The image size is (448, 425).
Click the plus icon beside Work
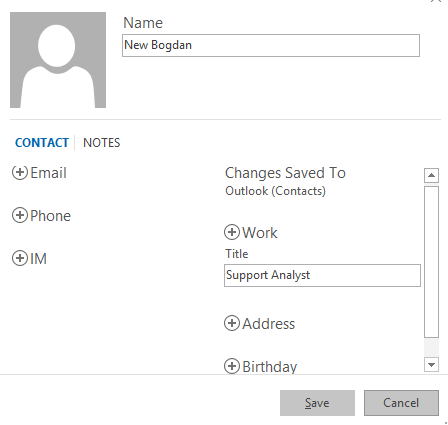(x=232, y=232)
